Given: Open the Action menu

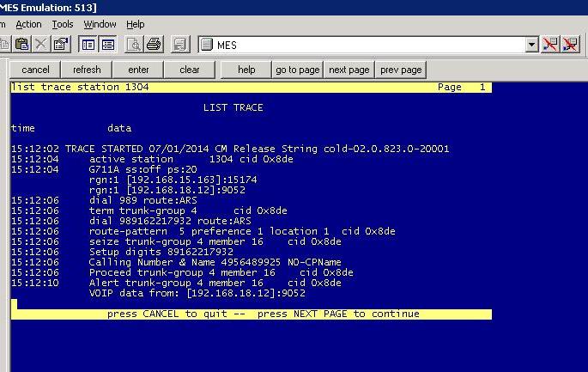Looking at the screenshot, I should coord(28,24).
